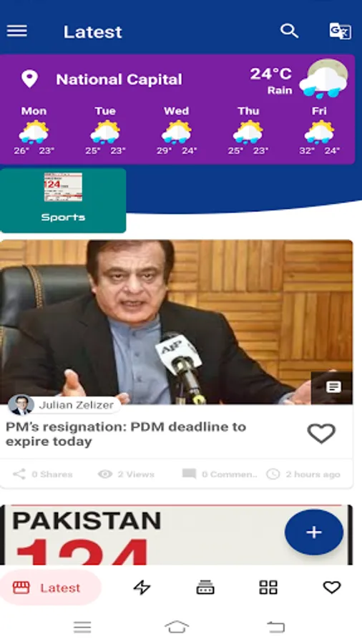
Task: Open the hamburger navigation menu
Action: point(17,31)
